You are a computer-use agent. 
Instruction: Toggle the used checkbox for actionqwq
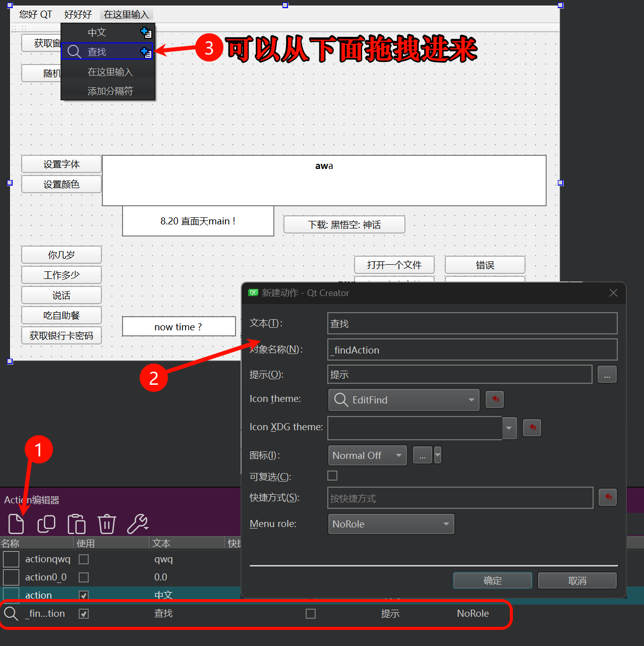click(x=84, y=559)
